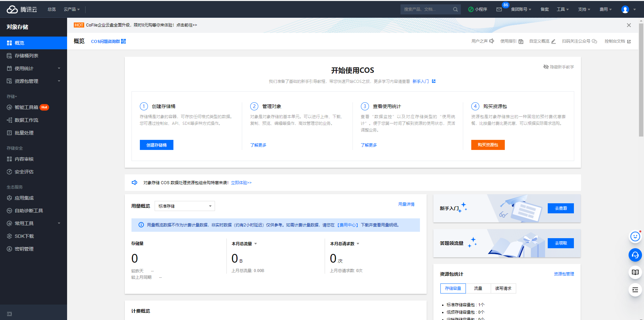Expand the 资源包管理 sidebar menu
This screenshot has height=320, width=644.
point(34,81)
